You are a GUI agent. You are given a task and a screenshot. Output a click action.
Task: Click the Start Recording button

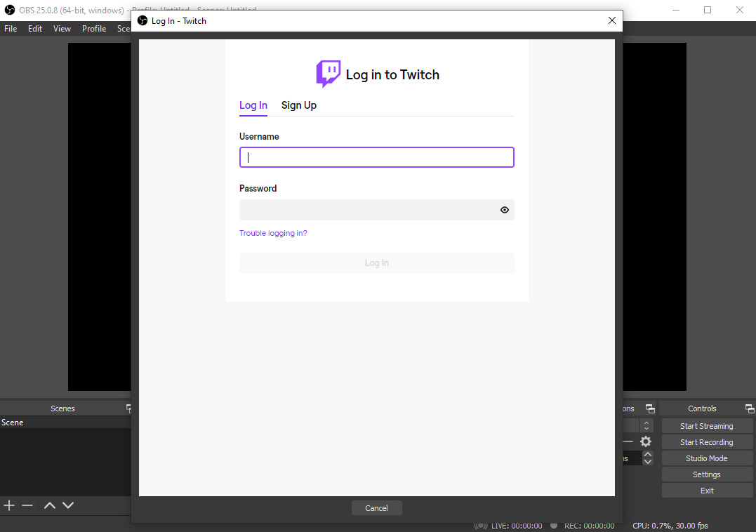click(x=706, y=442)
